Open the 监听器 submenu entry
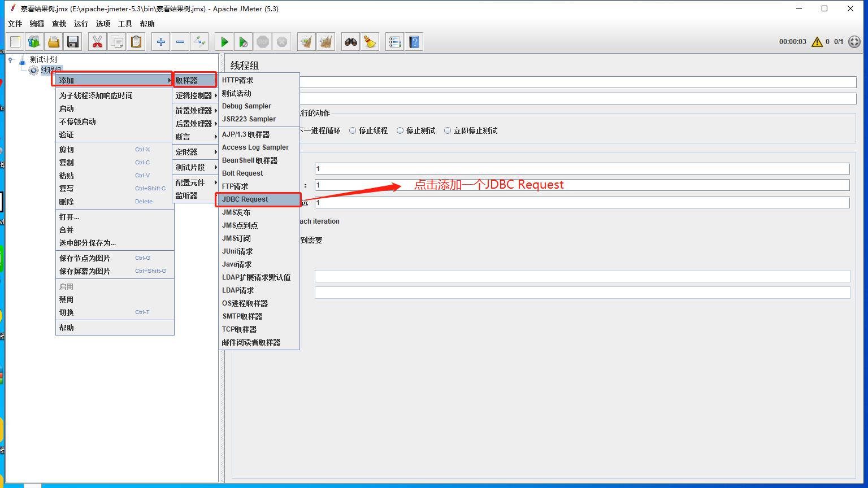This screenshot has width=868, height=488. click(195, 195)
